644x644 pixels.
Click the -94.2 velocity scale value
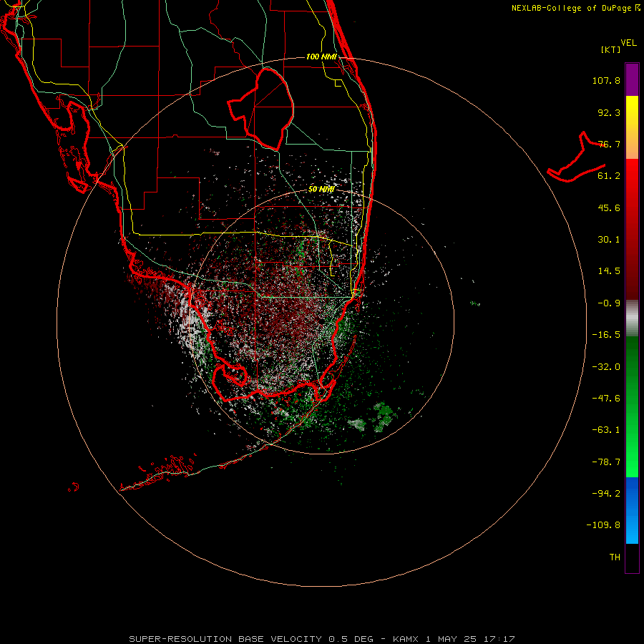coord(606,493)
